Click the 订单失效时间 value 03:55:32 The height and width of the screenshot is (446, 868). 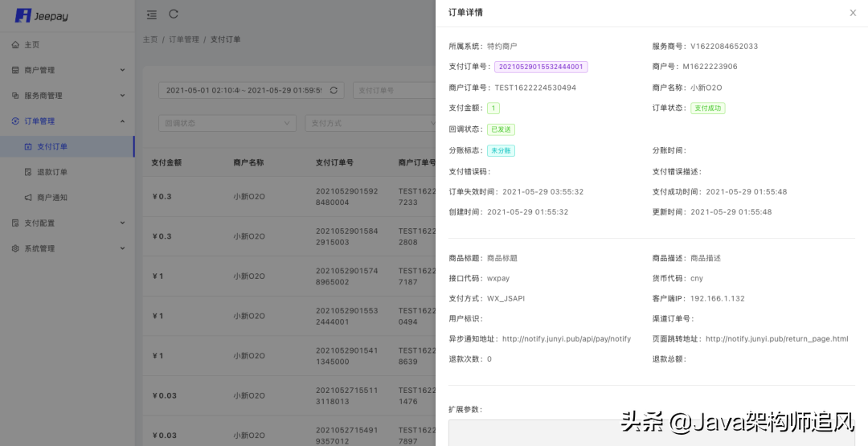point(542,191)
